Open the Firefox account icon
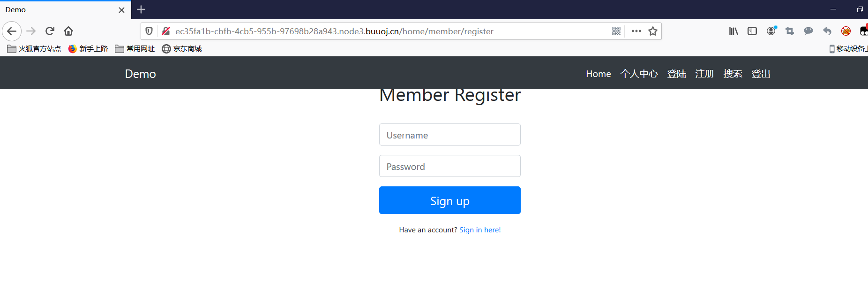Viewport: 868px width, 284px height. pyautogui.click(x=771, y=31)
